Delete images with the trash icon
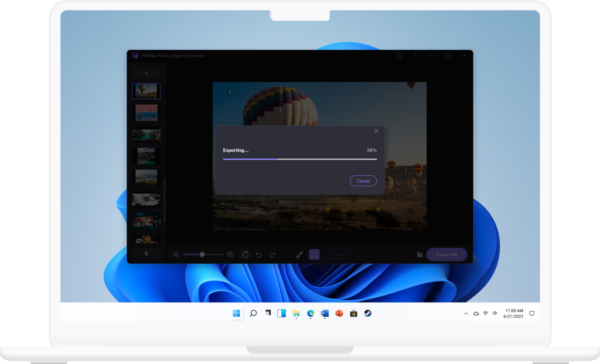This screenshot has width=600, height=364. coord(146,253)
